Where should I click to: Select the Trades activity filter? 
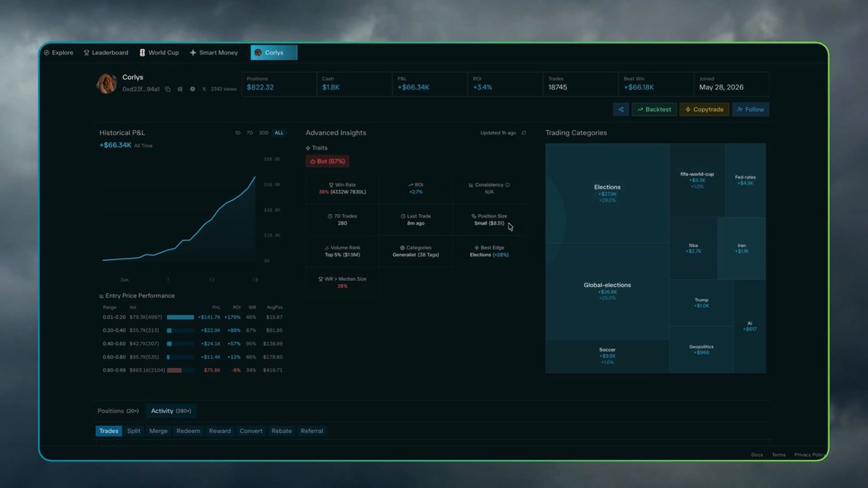[109, 431]
